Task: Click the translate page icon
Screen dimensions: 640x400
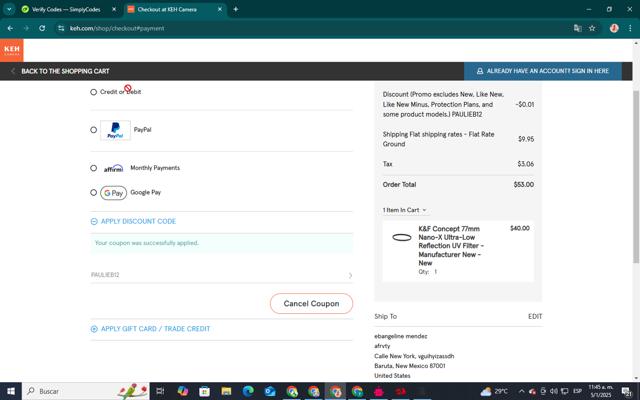Action: (577, 28)
